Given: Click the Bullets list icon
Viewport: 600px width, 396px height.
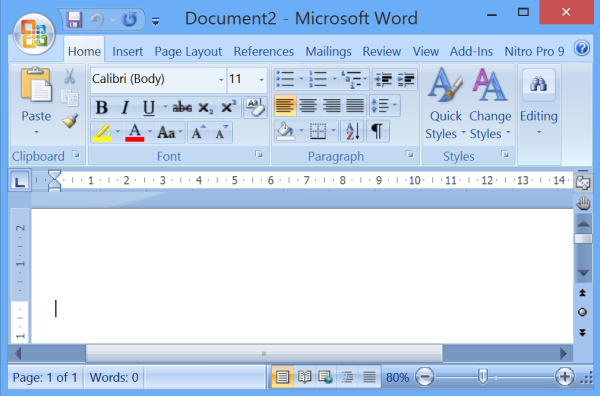Looking at the screenshot, I should pyautogui.click(x=285, y=79).
